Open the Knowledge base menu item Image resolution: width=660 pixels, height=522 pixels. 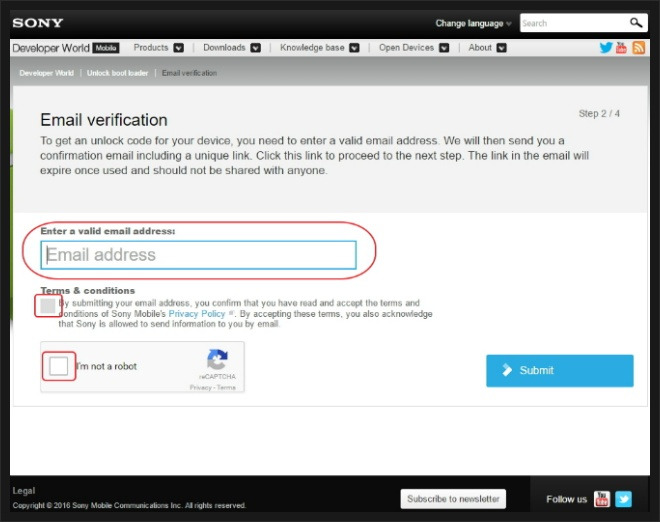point(312,48)
